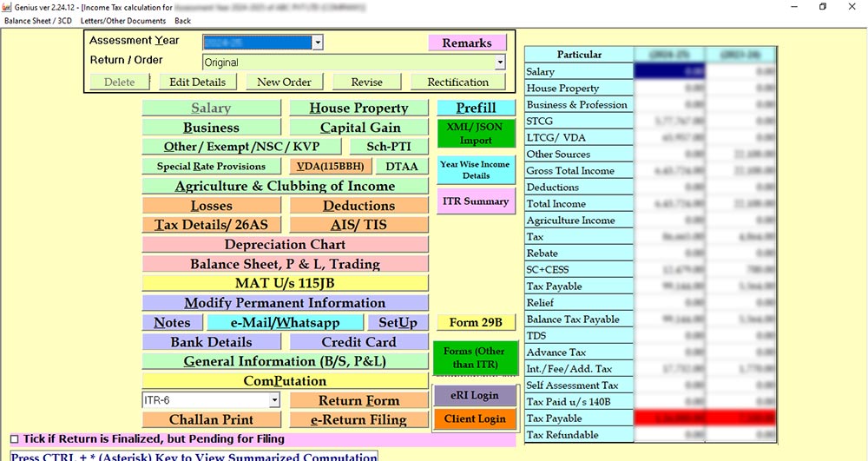Expand the Assessment Year dropdown
This screenshot has width=868, height=461.
pyautogui.click(x=318, y=43)
